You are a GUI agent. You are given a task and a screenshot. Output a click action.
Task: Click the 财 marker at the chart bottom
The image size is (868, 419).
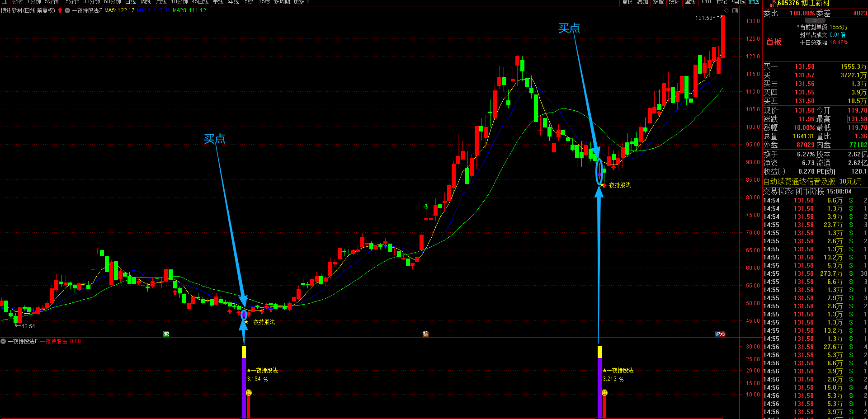[717, 334]
